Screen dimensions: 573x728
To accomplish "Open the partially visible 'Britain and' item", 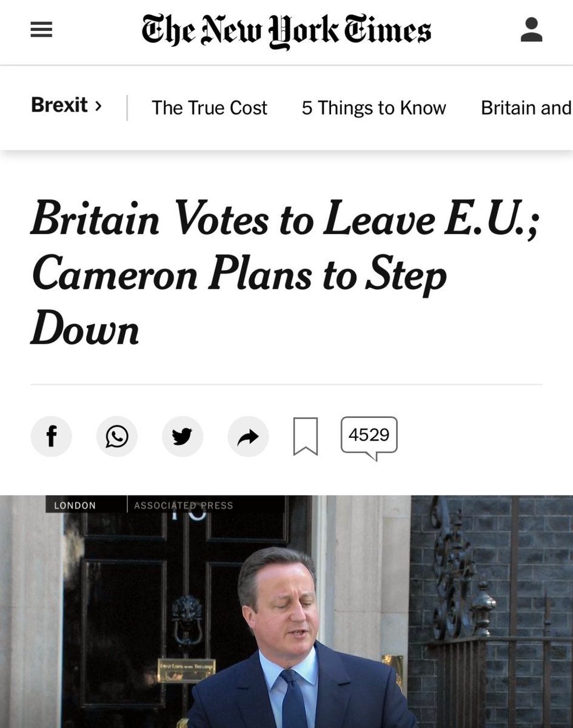I will [526, 108].
